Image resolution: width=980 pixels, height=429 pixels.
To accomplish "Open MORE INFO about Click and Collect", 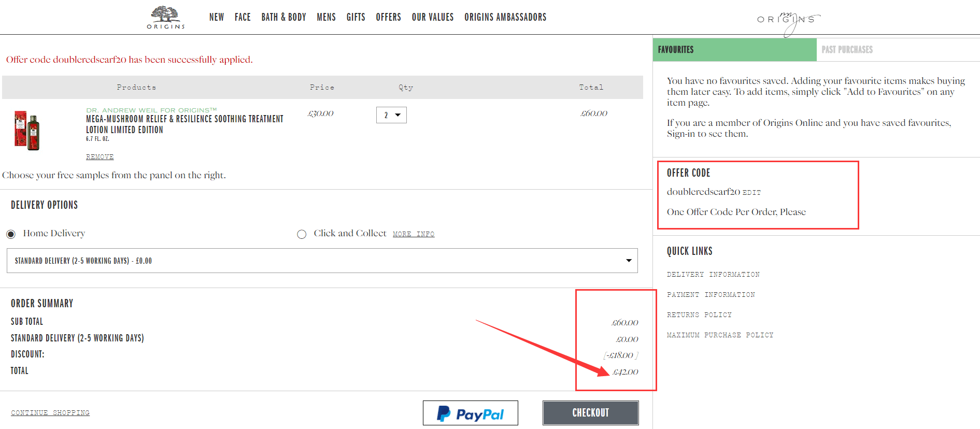I will tap(414, 234).
